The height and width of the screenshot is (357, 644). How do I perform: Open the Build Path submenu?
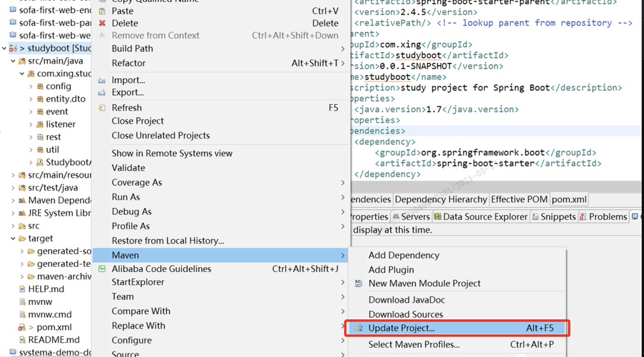(132, 49)
